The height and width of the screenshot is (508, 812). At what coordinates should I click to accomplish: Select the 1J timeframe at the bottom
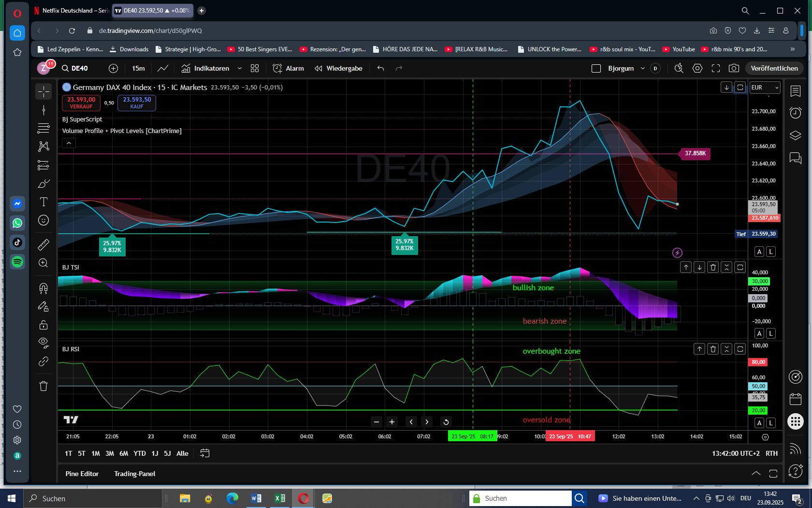[154, 453]
